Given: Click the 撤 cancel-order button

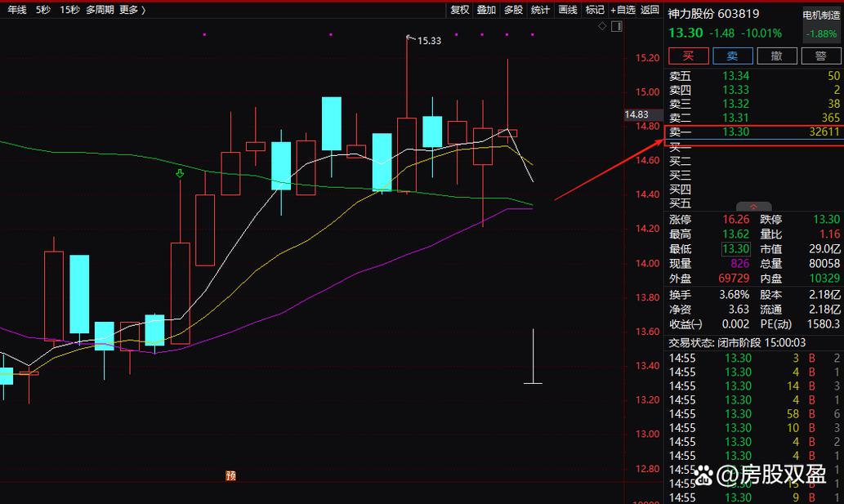Looking at the screenshot, I should point(777,56).
